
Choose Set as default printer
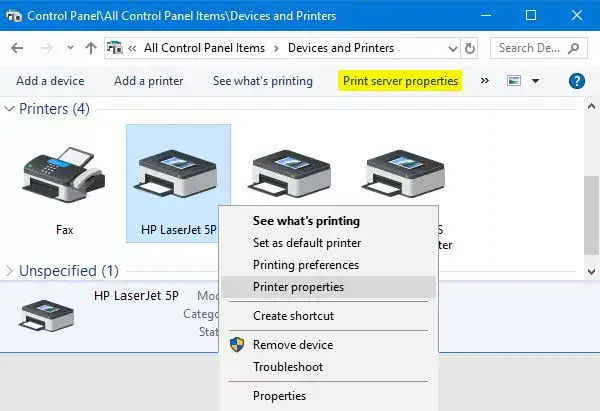point(307,243)
